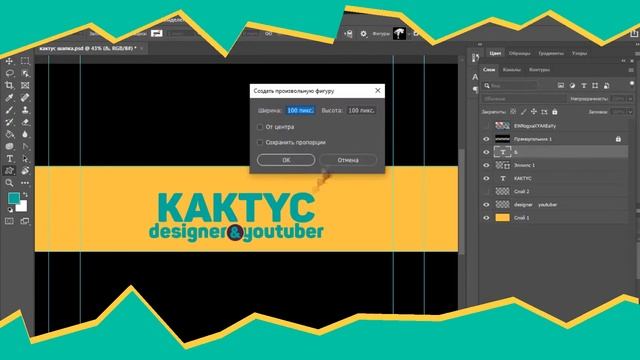The image size is (640, 360).
Task: Switch to the Цвет tab
Action: pos(495,53)
